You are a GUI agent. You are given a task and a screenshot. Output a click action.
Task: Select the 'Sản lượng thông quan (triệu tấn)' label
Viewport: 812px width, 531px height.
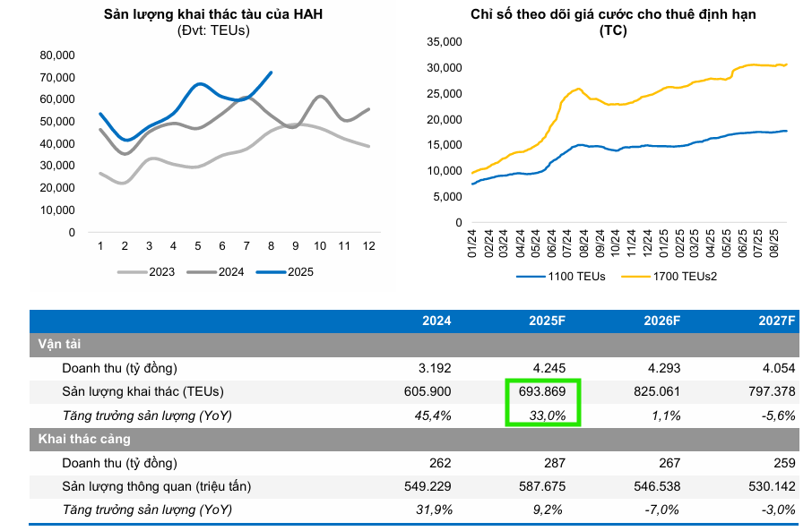156,486
